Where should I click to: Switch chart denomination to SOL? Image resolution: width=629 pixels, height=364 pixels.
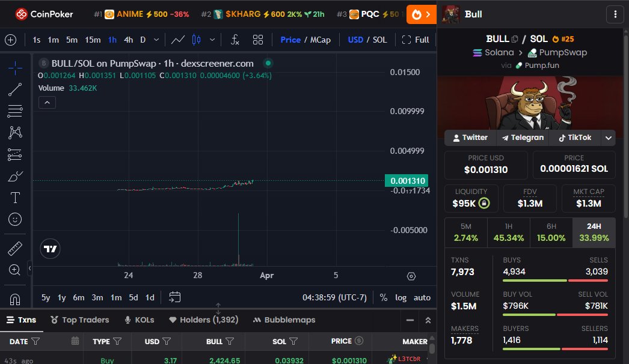(x=380, y=40)
